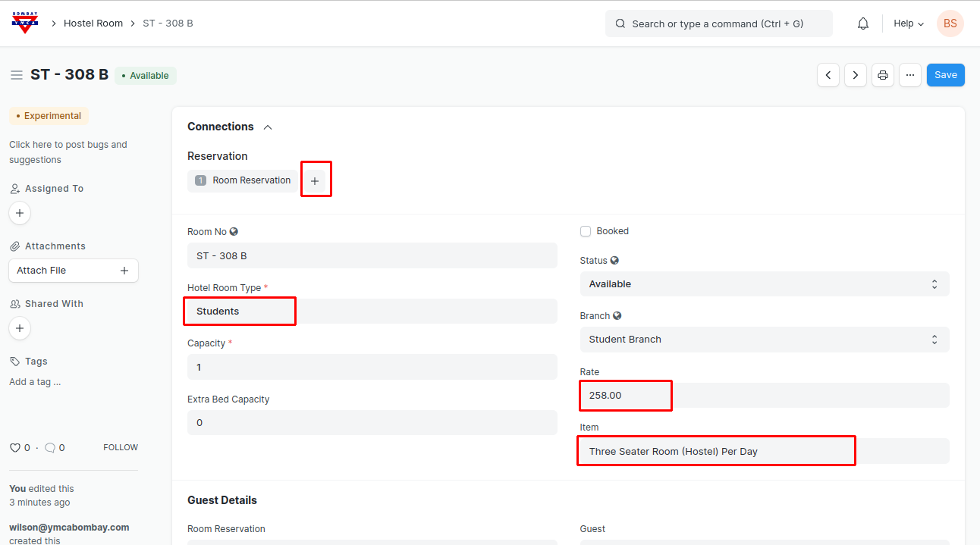This screenshot has width=980, height=545.
Task: Add an assignee with plus button
Action: (x=20, y=213)
